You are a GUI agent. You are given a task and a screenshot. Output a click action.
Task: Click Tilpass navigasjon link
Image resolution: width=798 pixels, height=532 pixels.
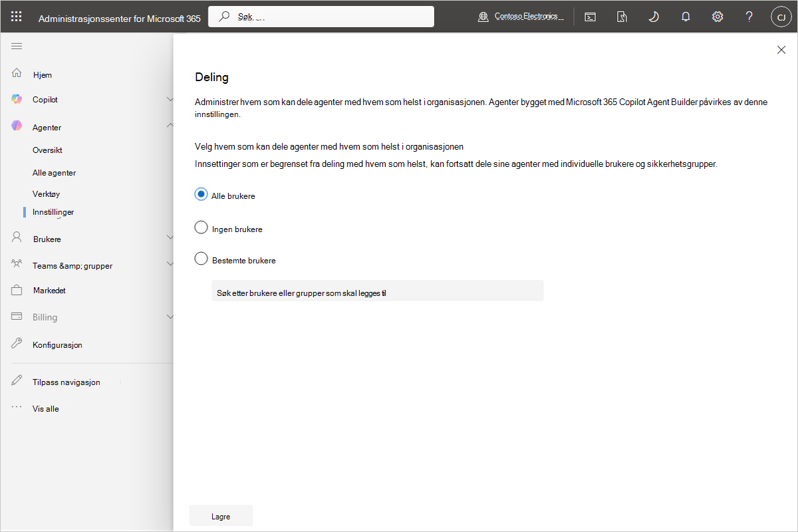[66, 382]
